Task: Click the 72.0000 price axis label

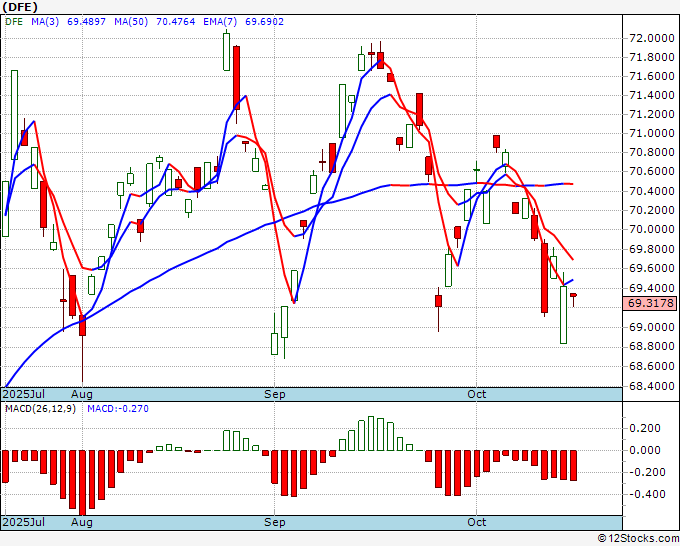Action: (x=651, y=39)
